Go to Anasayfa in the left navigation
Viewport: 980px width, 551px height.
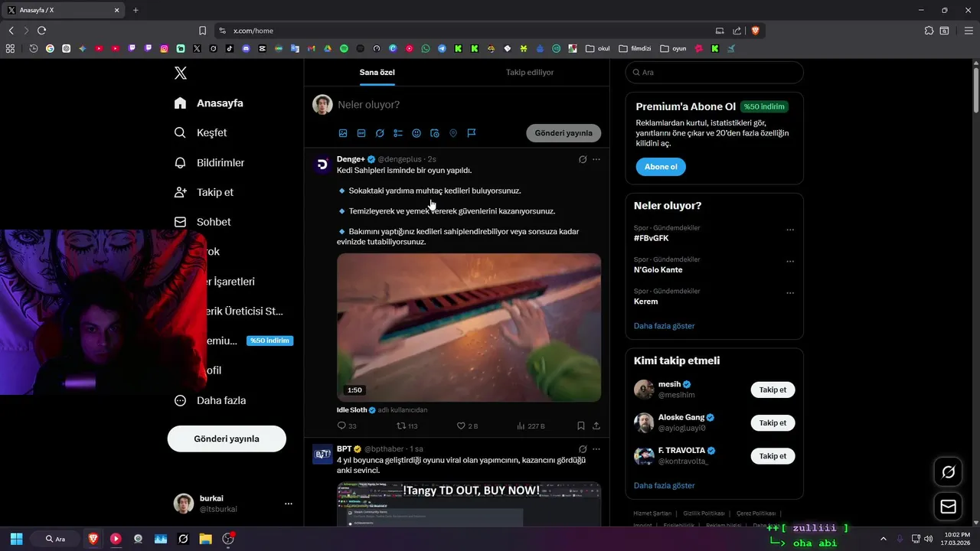coord(209,103)
